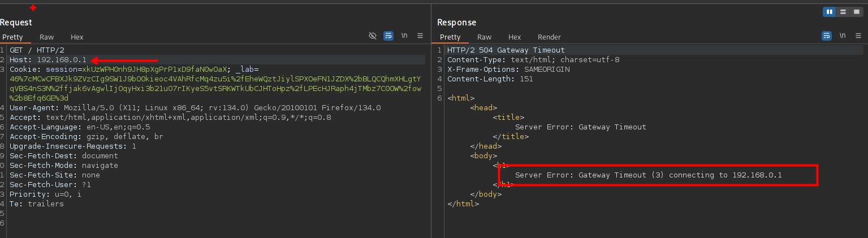The image size is (868, 238).
Task: Show non-printable characters in Response panel
Action: (843, 36)
